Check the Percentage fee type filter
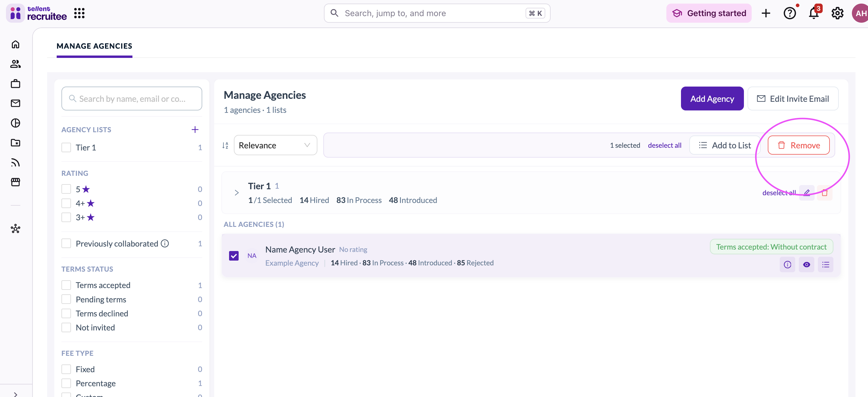Screen dimensions: 868x397 [x=66, y=383]
